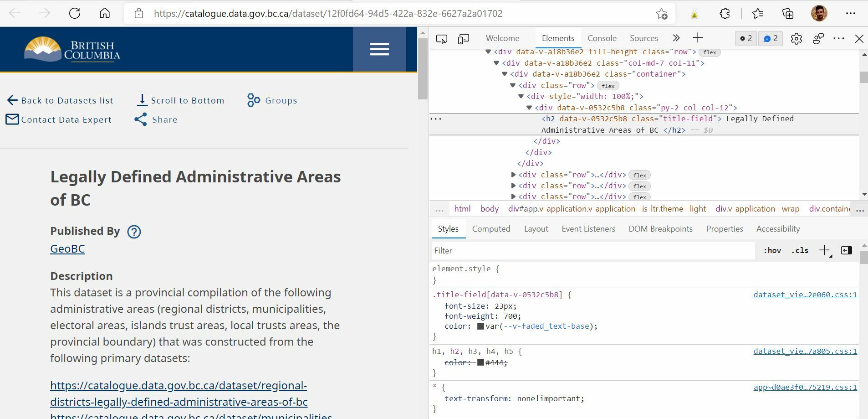This screenshot has height=419, width=868.
Task: Collapse the div class="container" node
Action: point(505,74)
